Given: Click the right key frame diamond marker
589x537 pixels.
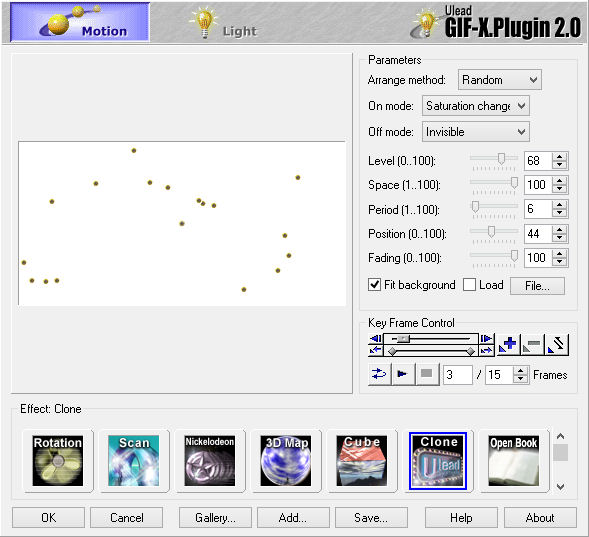Looking at the screenshot, I should [470, 351].
